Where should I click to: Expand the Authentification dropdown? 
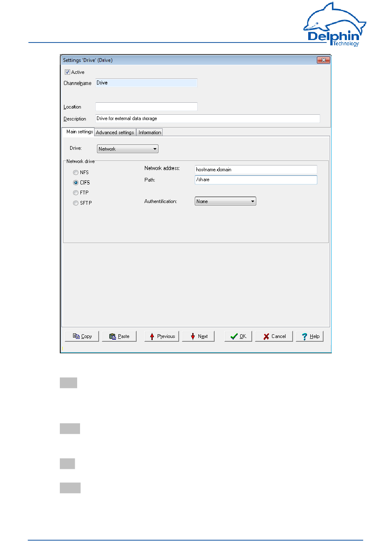pos(225,201)
